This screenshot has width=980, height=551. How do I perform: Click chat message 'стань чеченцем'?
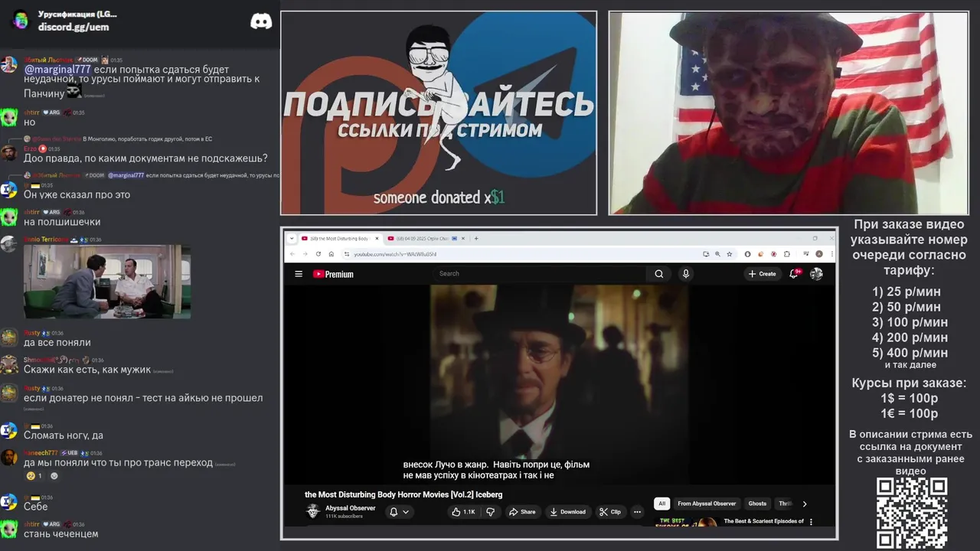(60, 533)
